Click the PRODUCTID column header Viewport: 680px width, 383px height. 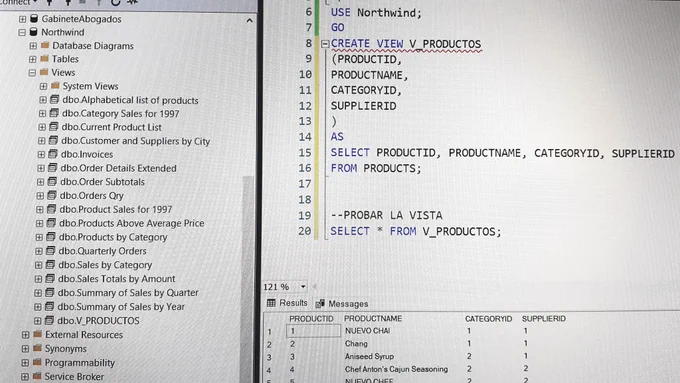point(311,318)
